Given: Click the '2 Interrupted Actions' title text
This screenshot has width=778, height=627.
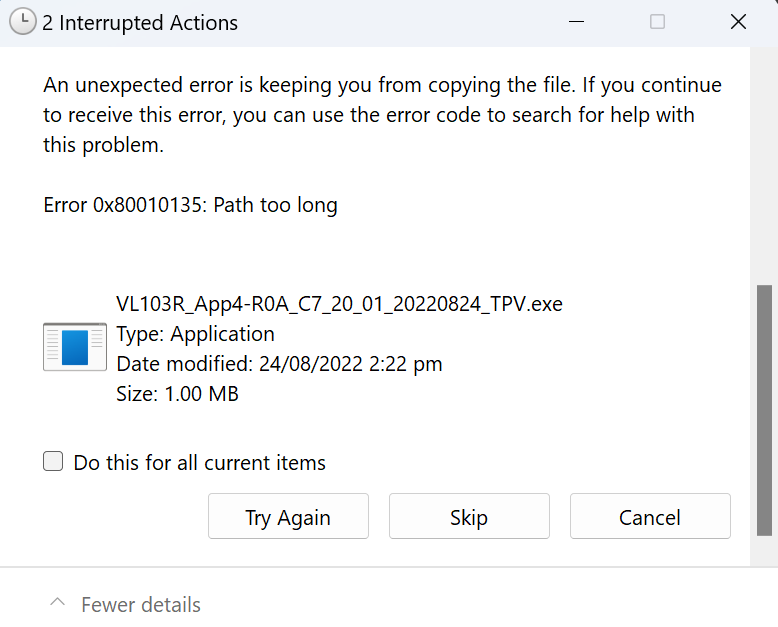Looking at the screenshot, I should coord(140,23).
